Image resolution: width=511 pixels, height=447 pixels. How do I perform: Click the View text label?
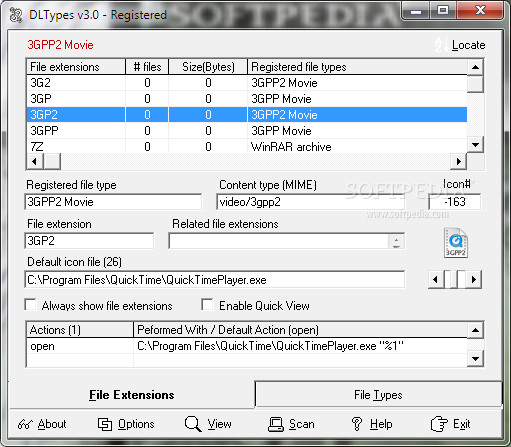pos(219,424)
